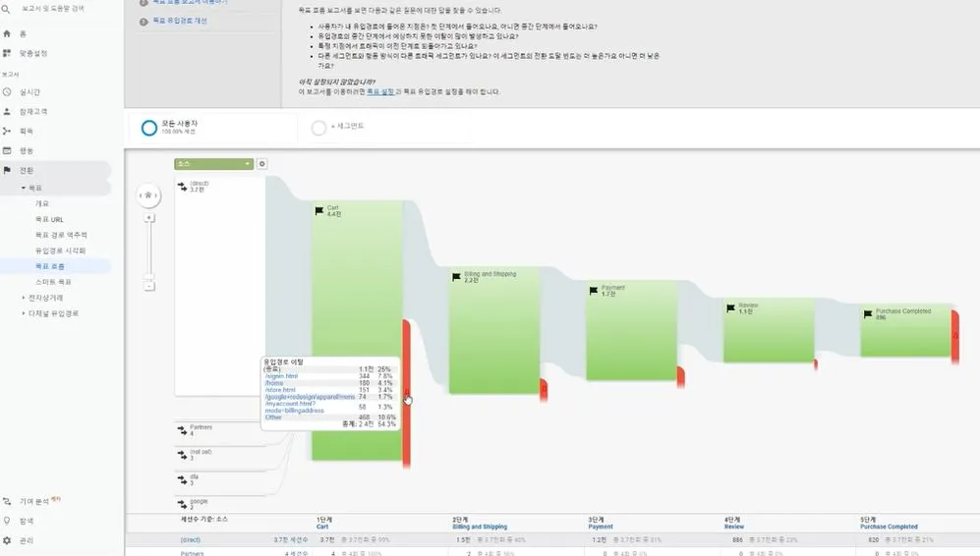This screenshot has height=556, width=980.
Task: Open Goals Overview (개요) report
Action: (x=42, y=203)
